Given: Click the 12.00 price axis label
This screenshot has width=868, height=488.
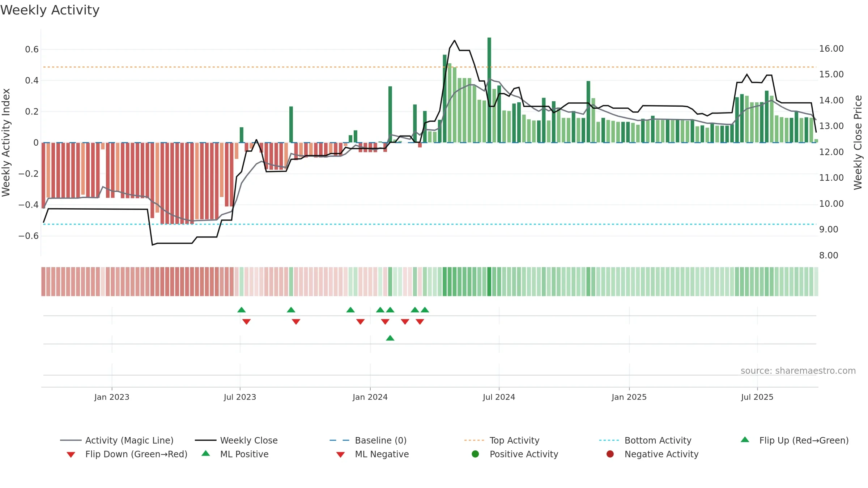Looking at the screenshot, I should pyautogui.click(x=831, y=152).
